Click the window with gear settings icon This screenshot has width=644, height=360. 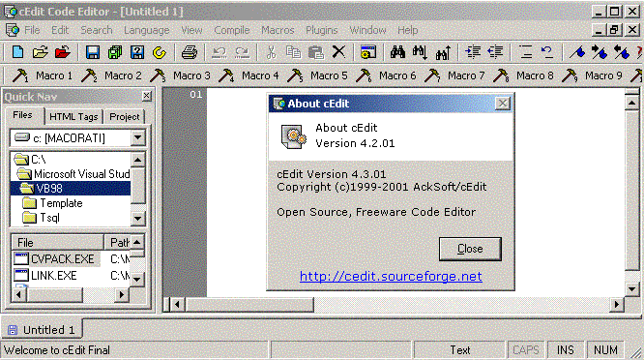(x=368, y=52)
